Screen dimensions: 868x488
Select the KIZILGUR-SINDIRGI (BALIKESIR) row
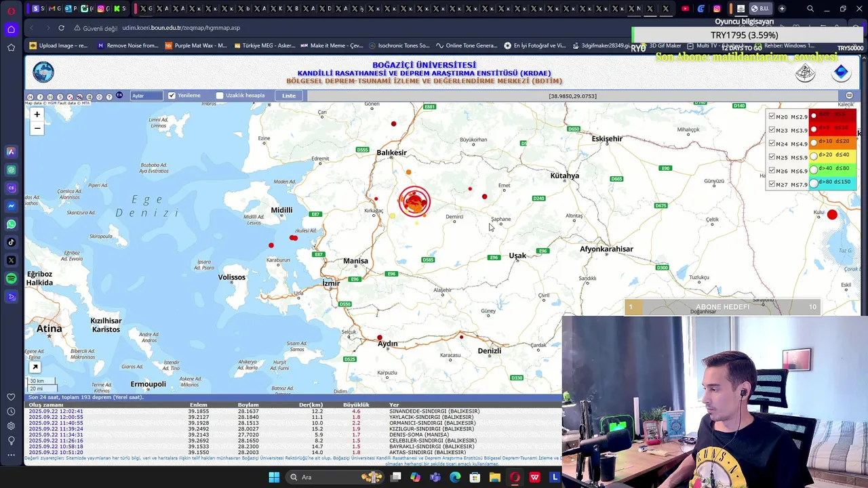click(x=293, y=429)
